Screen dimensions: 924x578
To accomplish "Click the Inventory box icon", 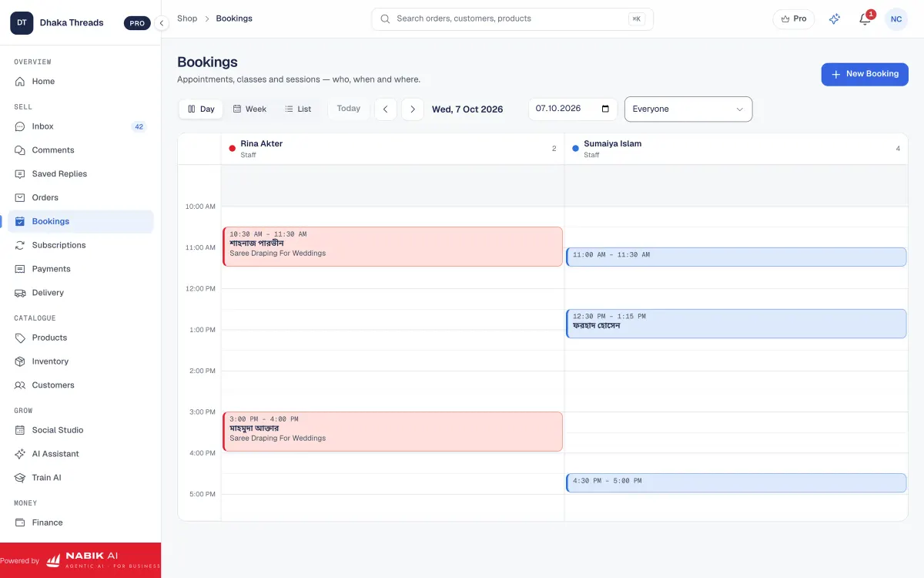I will coord(20,361).
